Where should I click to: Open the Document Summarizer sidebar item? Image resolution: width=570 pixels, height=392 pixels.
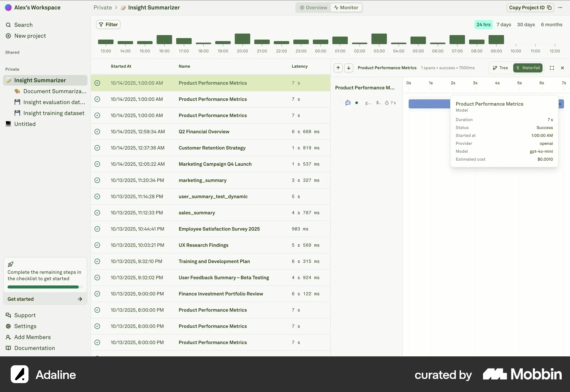point(50,91)
